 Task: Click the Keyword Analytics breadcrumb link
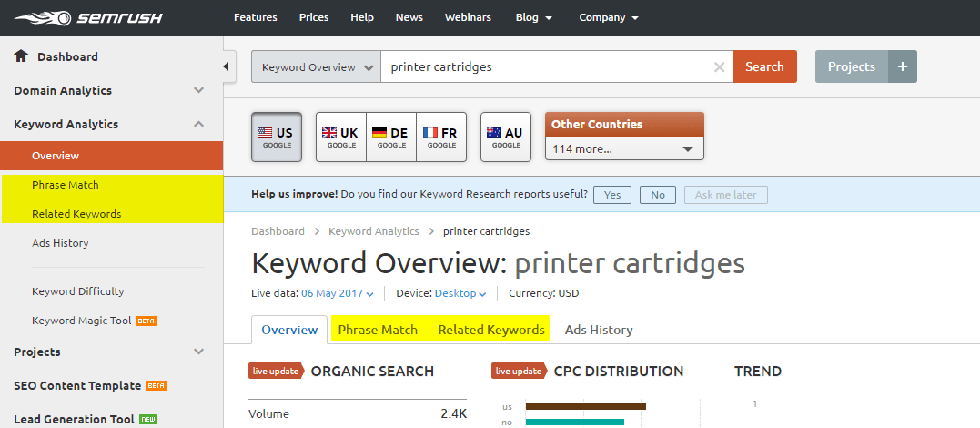click(x=374, y=231)
